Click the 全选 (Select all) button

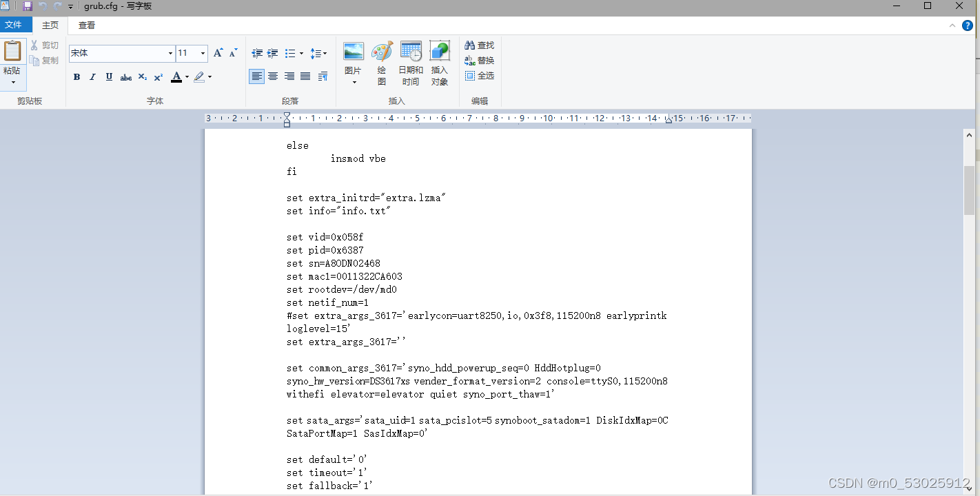[480, 76]
